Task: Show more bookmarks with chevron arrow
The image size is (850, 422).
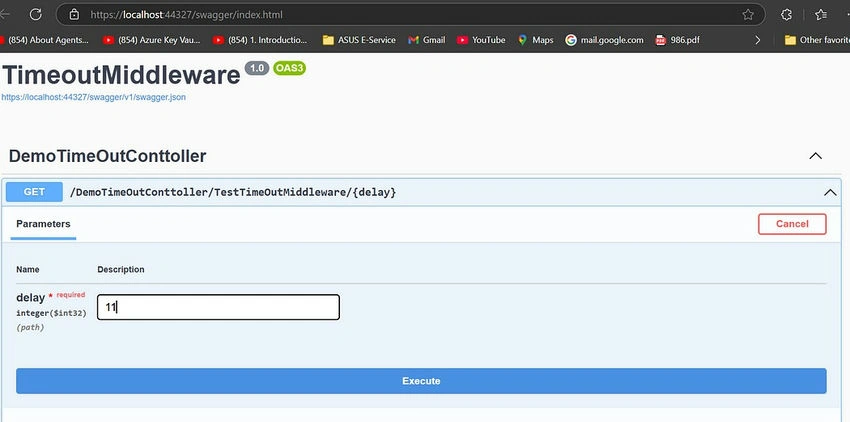Action: click(758, 40)
